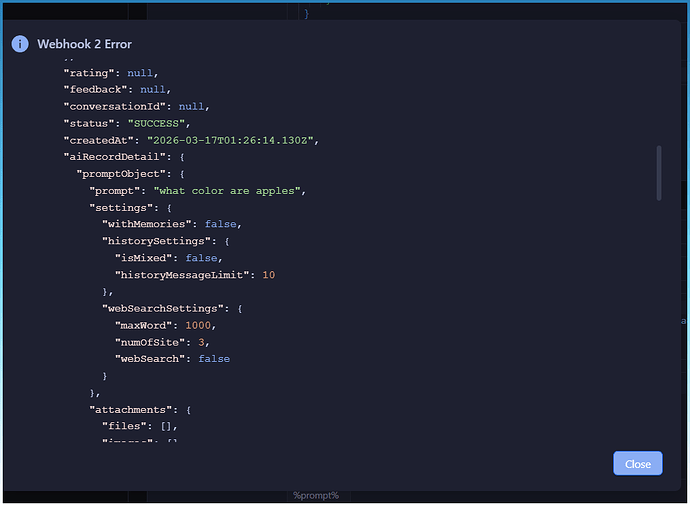The height and width of the screenshot is (505, 690).
Task: Click the numOfSite value 3
Action: 202,342
